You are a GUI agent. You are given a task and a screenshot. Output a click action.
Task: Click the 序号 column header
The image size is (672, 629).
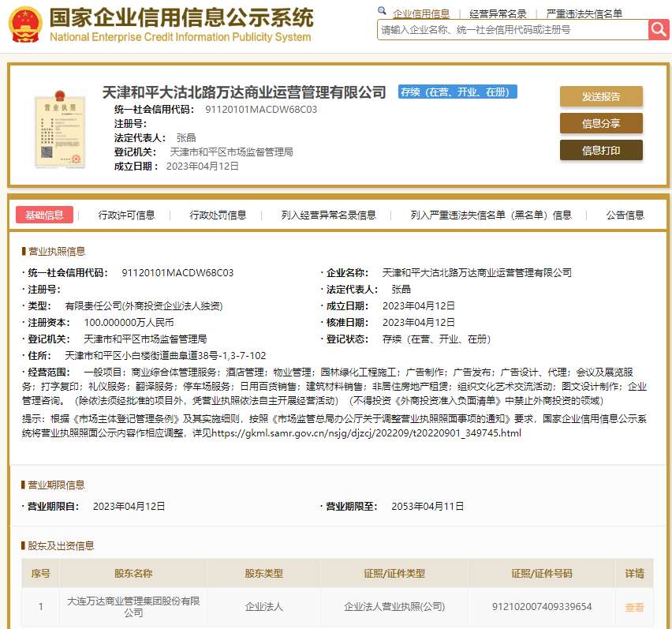point(41,573)
